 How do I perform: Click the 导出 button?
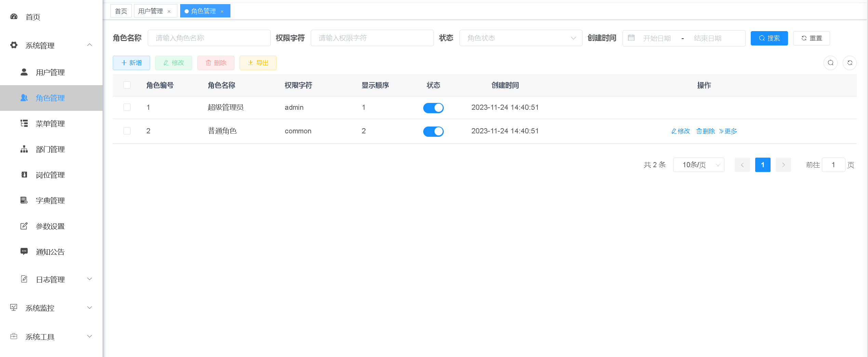pyautogui.click(x=258, y=63)
